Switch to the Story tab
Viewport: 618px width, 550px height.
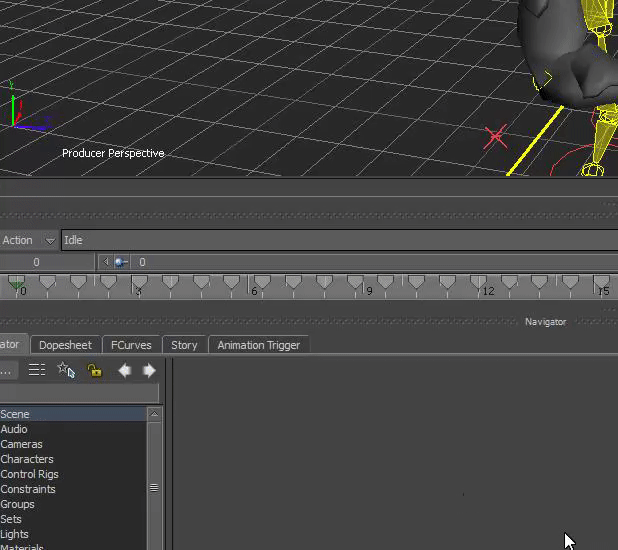[184, 345]
